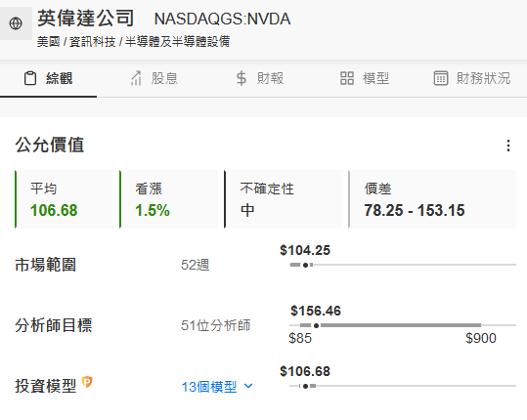Click the 英偉達公司 company title

[86, 19]
